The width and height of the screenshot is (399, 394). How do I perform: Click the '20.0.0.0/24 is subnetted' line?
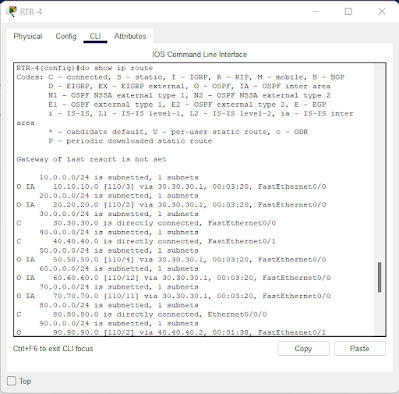119,196
